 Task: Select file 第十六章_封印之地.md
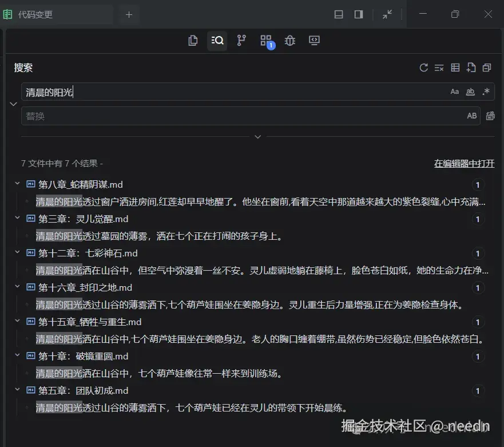85,287
